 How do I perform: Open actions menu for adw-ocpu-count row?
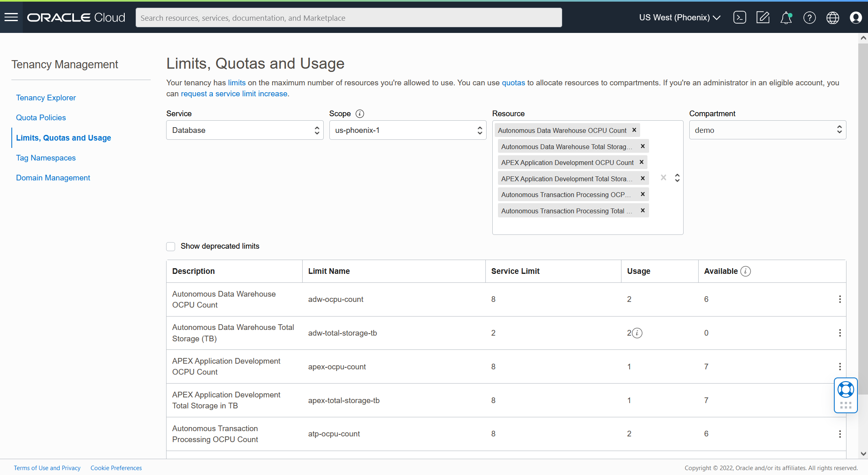840,299
